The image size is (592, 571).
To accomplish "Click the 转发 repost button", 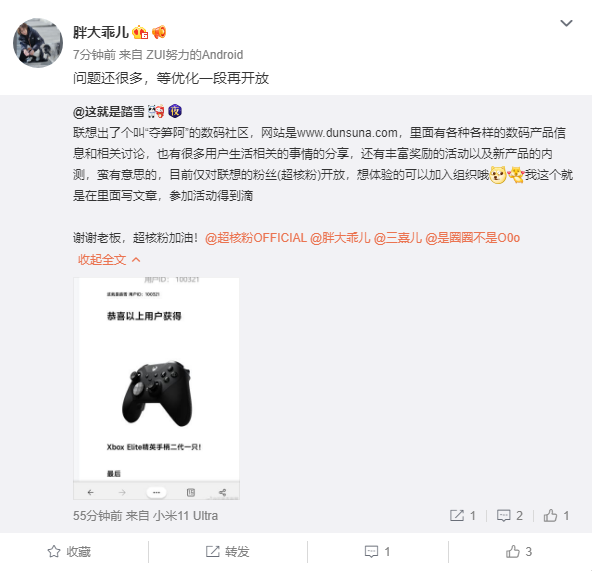I will pyautogui.click(x=228, y=552).
